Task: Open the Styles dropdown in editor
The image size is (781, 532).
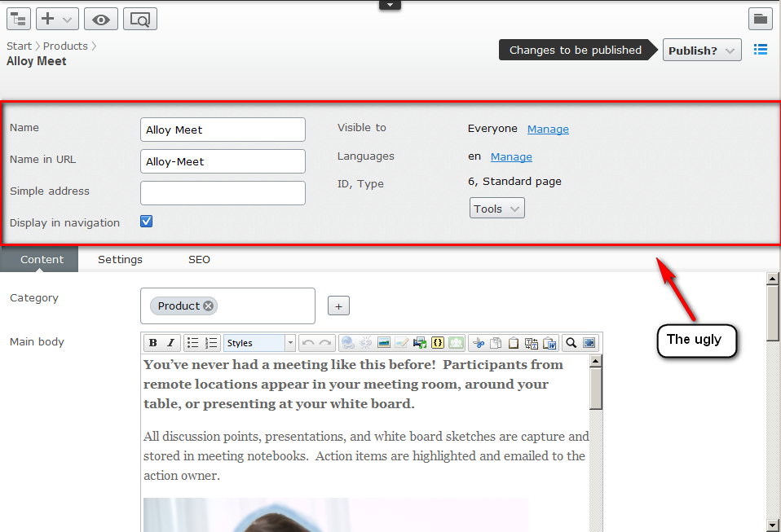Action: click(259, 343)
